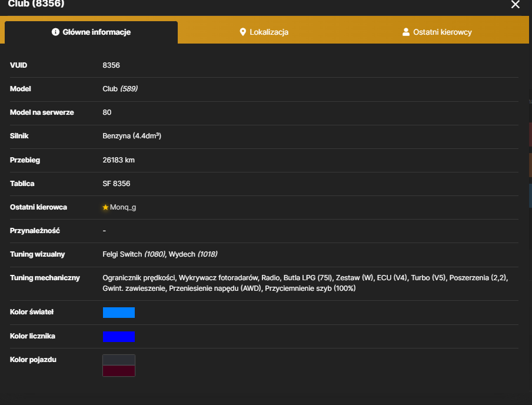Click the Butla LPG (75l) entry
This screenshot has height=405, width=532.
coord(308,278)
